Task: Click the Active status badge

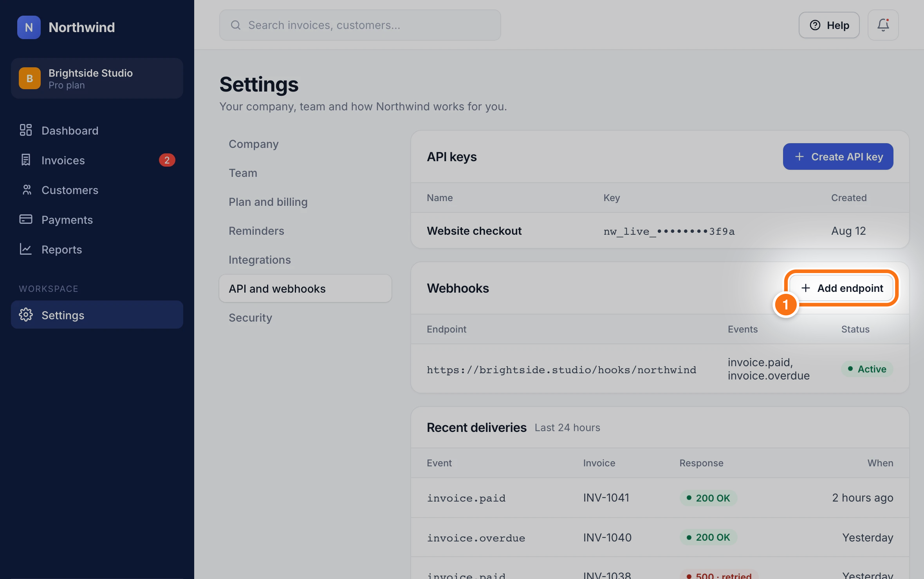Action: [x=867, y=369]
